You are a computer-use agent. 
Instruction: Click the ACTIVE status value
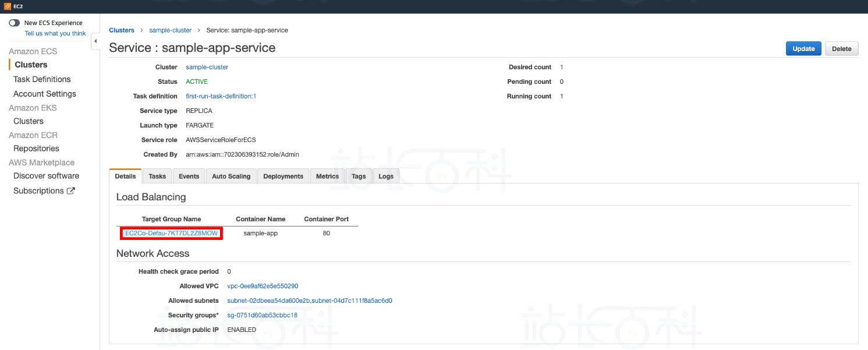coord(197,82)
